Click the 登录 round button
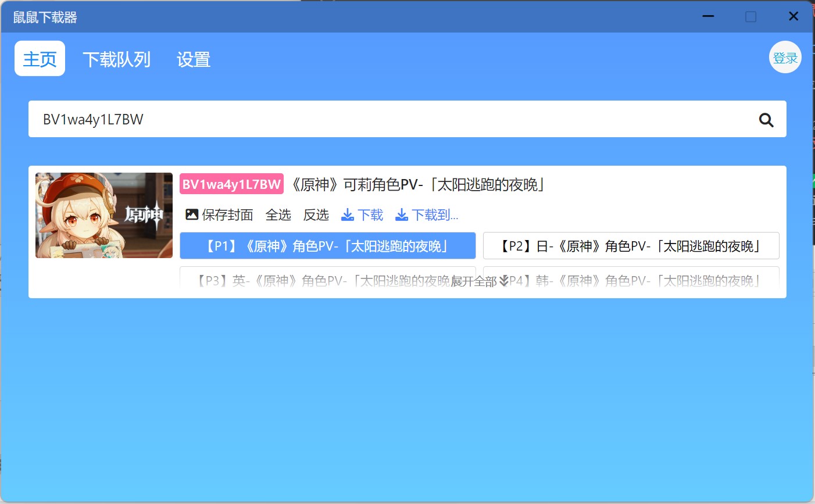This screenshot has width=815, height=504. tap(785, 58)
